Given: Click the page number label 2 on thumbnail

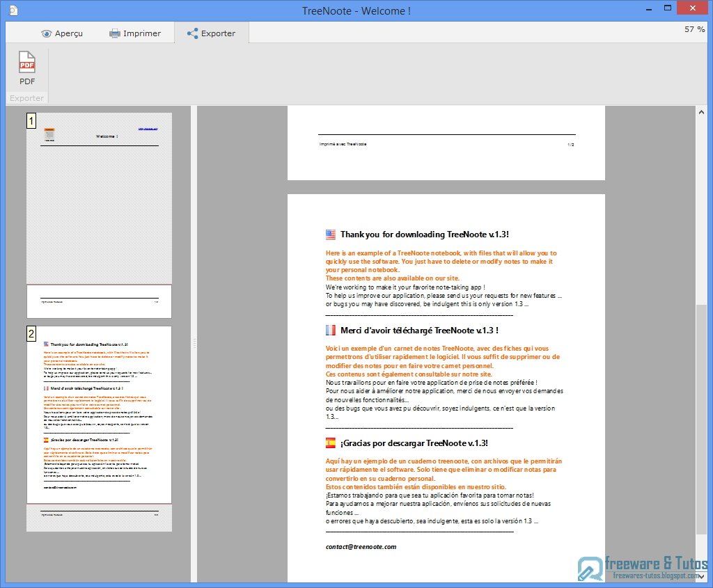Looking at the screenshot, I should [x=31, y=334].
